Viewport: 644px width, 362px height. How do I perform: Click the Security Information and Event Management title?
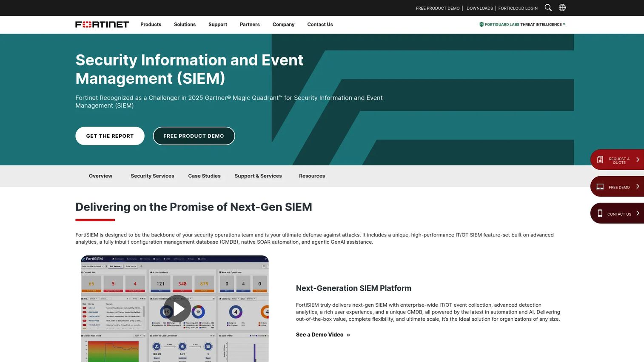[x=189, y=69]
